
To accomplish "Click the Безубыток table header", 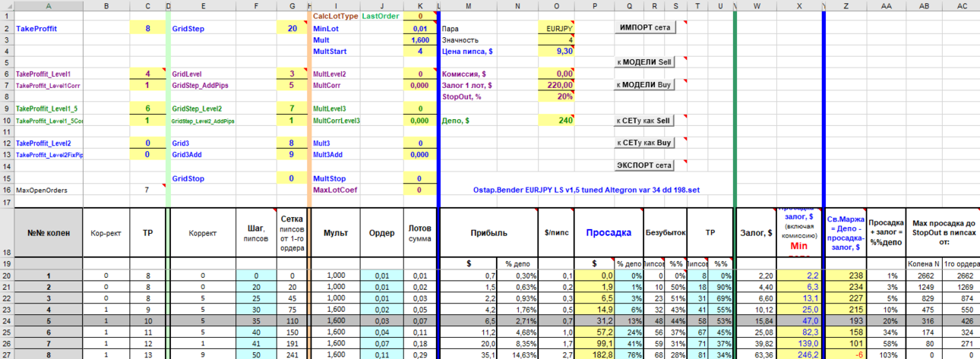I will coord(665,233).
